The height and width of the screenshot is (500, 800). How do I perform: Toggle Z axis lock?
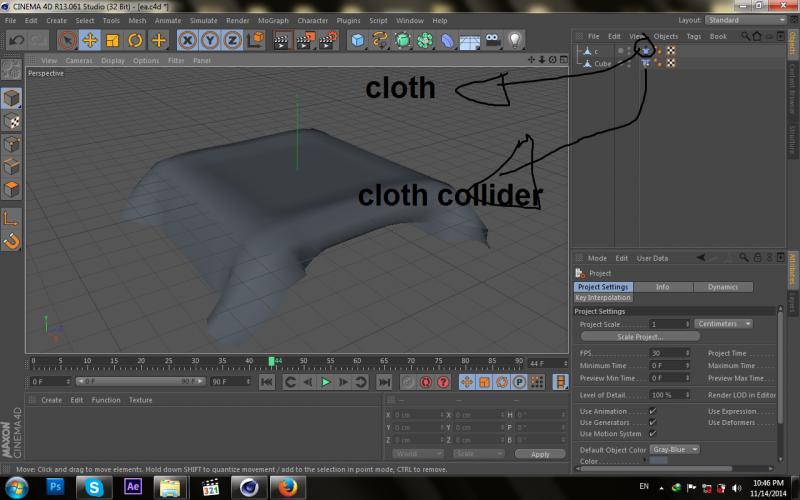[x=232, y=40]
